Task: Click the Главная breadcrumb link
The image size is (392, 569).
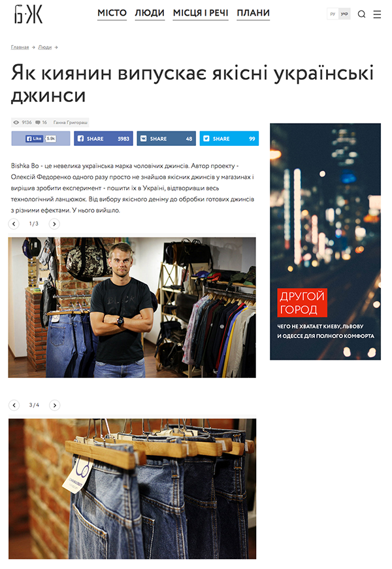Action: [20, 48]
